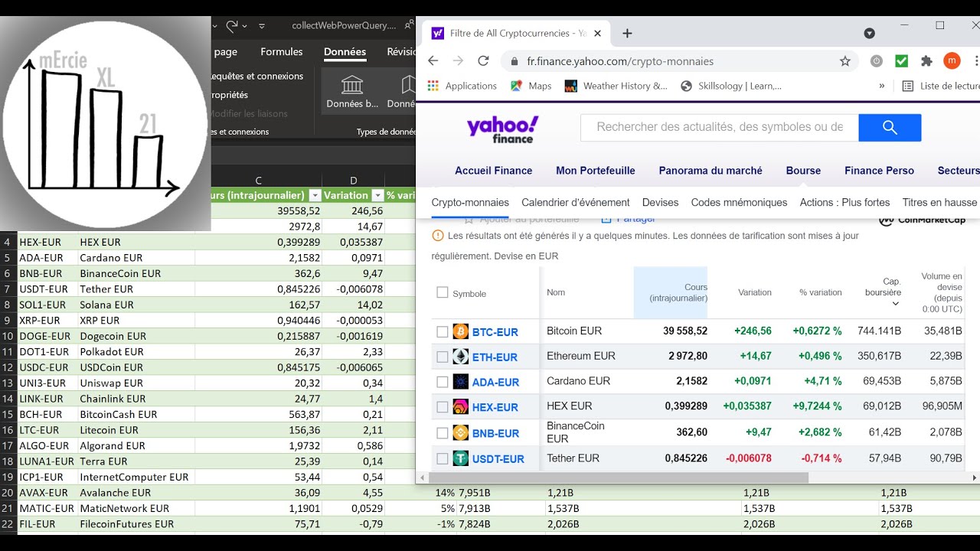Screen dimensions: 980x551
Task: Open the Excel Formules ribbon tab
Action: (x=282, y=52)
